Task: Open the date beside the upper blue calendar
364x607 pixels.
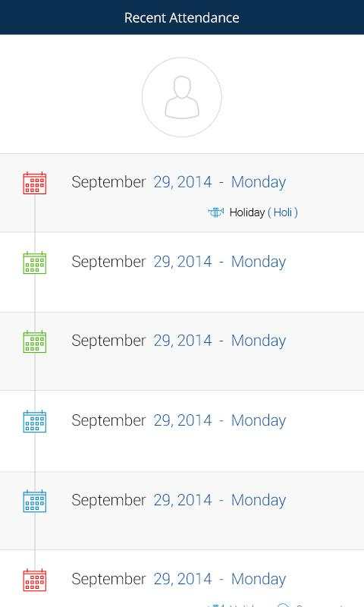Action: (142, 420)
